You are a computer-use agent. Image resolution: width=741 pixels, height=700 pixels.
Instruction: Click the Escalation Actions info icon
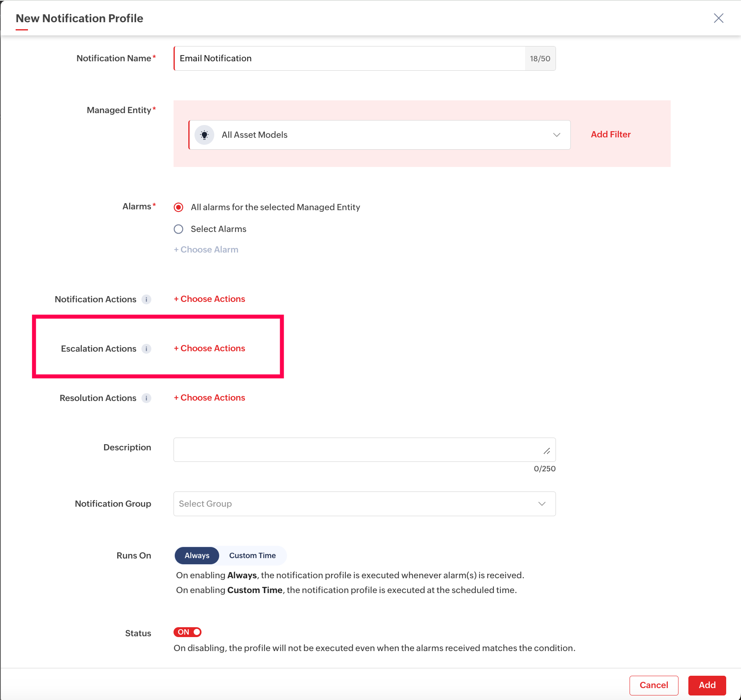(x=146, y=349)
